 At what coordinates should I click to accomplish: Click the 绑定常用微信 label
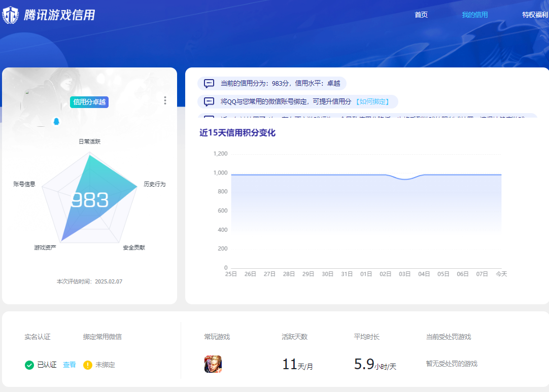coord(102,337)
